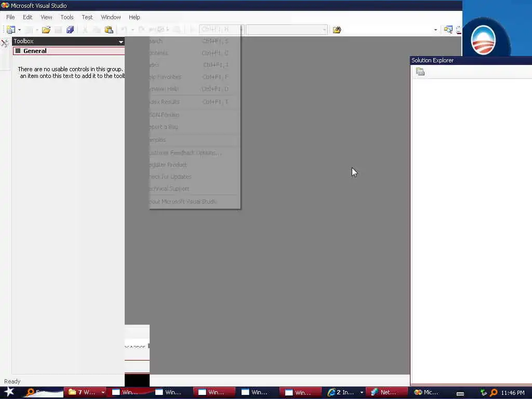The image size is (532, 399).
Task: Click the Properties icon in Solution Explorer
Action: click(420, 72)
